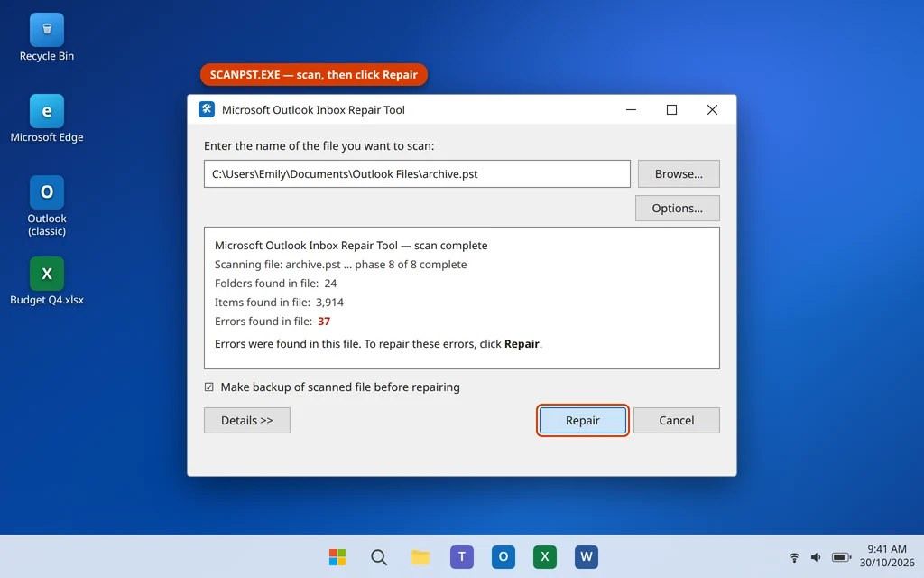
Task: Launch Microsoft Edge from the desktop
Action: coord(47,118)
